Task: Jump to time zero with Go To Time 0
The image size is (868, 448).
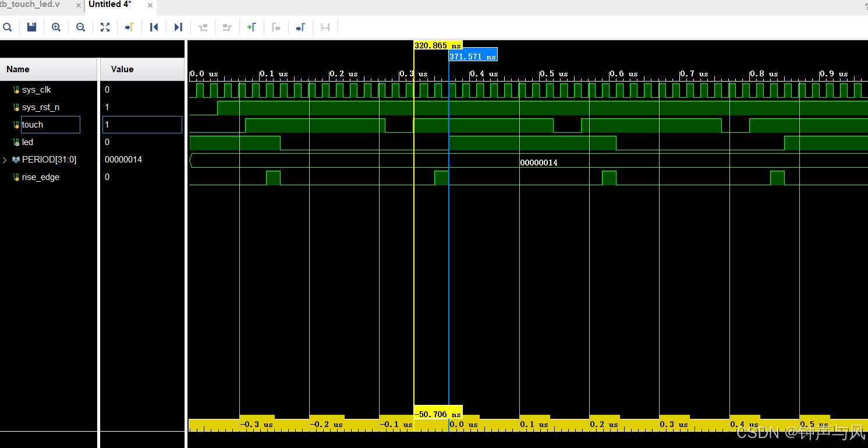Action: pyautogui.click(x=154, y=27)
